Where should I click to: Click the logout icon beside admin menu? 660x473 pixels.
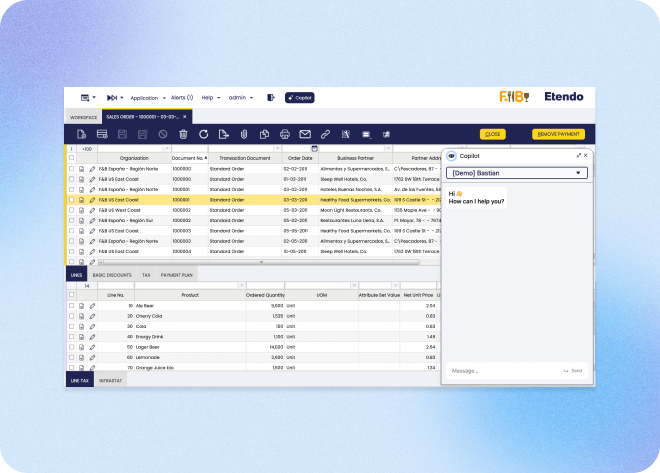[x=270, y=97]
